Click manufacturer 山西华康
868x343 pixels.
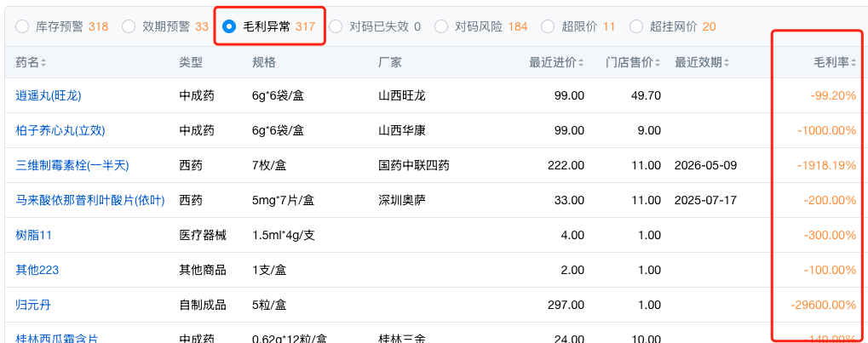[x=402, y=130]
